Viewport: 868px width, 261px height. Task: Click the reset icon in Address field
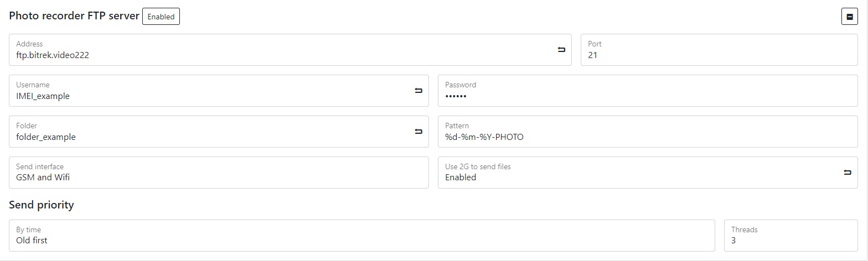(x=561, y=50)
